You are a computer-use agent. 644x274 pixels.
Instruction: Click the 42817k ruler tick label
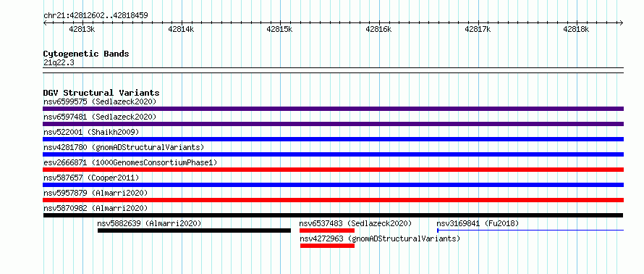click(x=478, y=30)
